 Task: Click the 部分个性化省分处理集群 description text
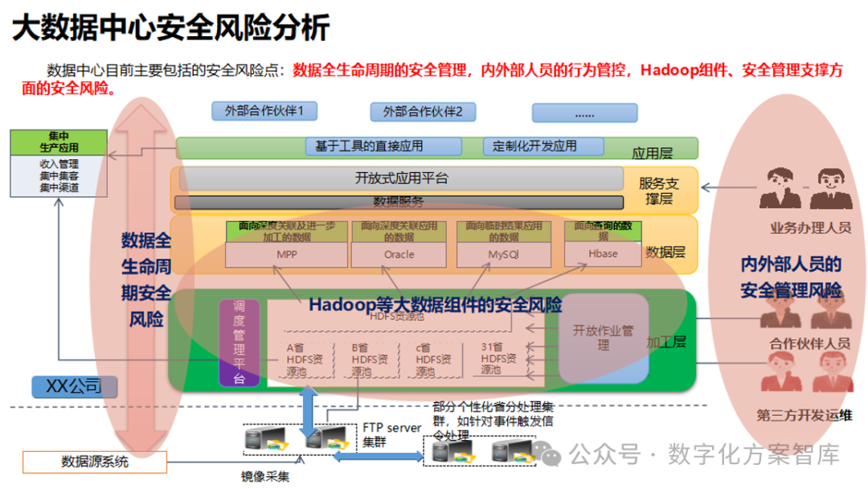coord(493,421)
